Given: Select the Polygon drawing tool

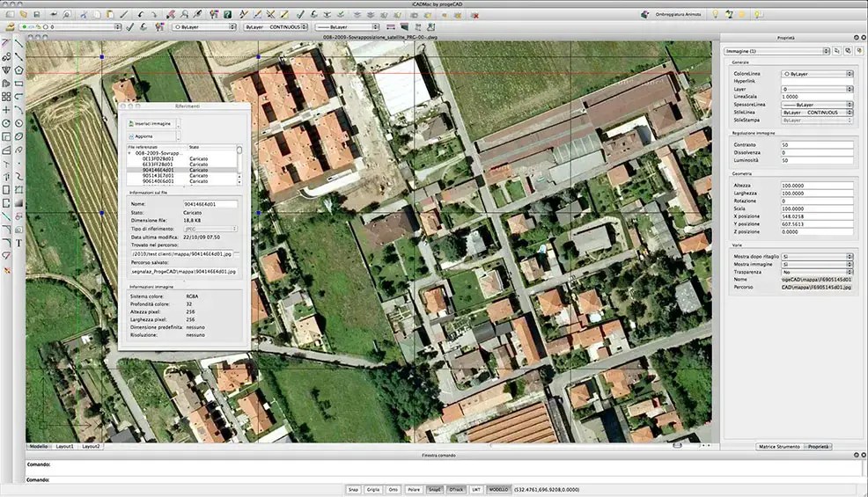Looking at the screenshot, I should tap(18, 70).
